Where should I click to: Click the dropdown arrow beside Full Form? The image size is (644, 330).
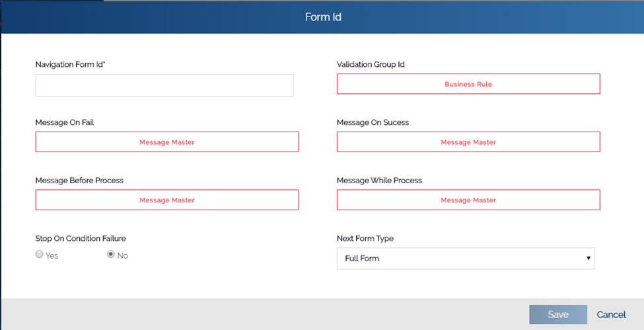588,259
